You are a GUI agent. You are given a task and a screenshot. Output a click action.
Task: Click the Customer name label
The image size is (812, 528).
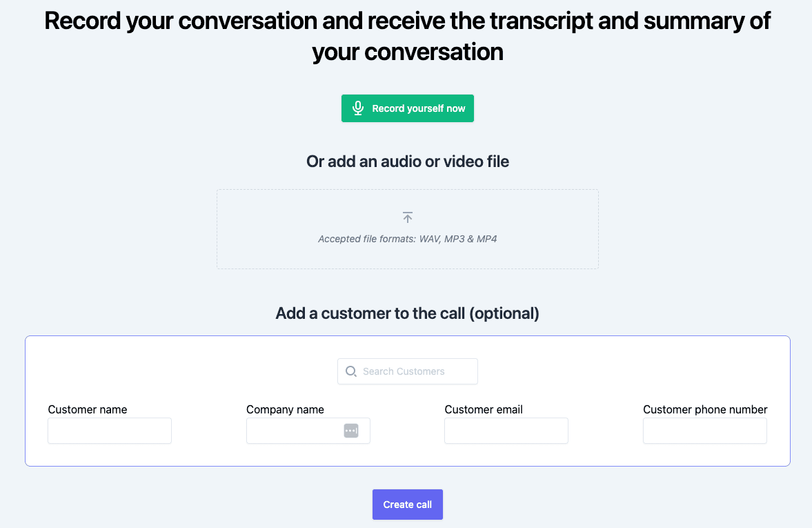[88, 409]
